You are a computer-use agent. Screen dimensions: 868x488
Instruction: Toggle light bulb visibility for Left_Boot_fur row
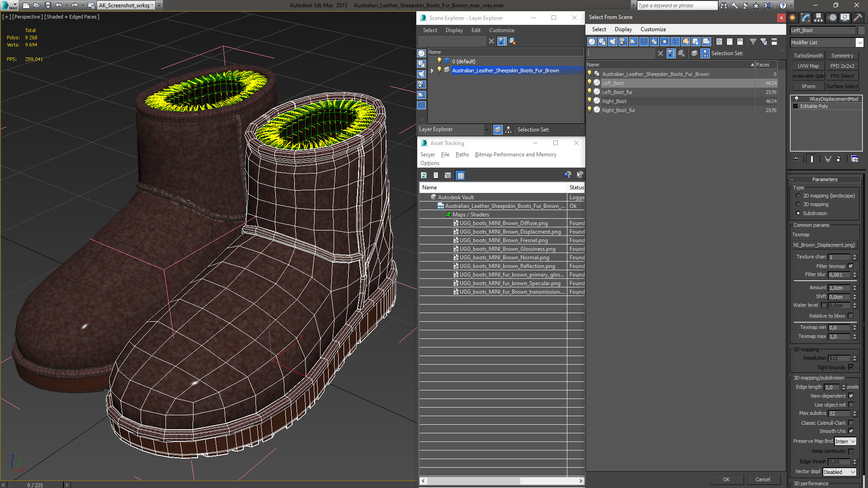click(x=589, y=92)
